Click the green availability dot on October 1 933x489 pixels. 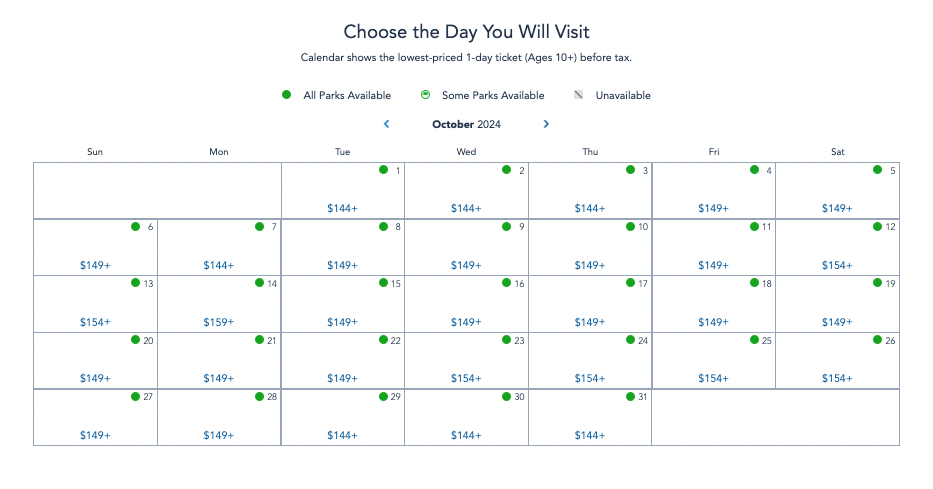point(383,170)
